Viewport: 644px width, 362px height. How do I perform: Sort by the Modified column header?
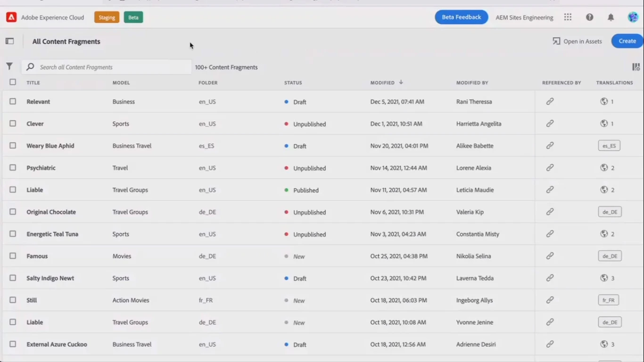coord(382,82)
